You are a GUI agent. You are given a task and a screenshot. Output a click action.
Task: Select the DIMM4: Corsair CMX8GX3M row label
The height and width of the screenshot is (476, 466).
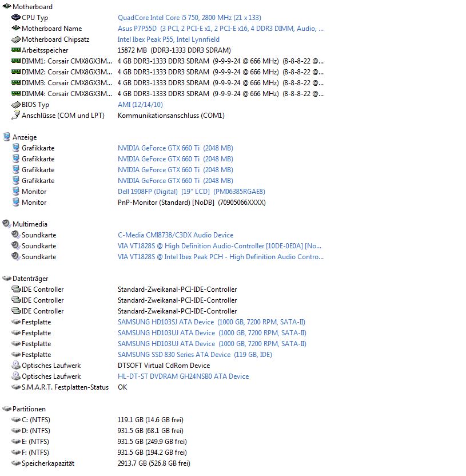pyautogui.click(x=67, y=94)
